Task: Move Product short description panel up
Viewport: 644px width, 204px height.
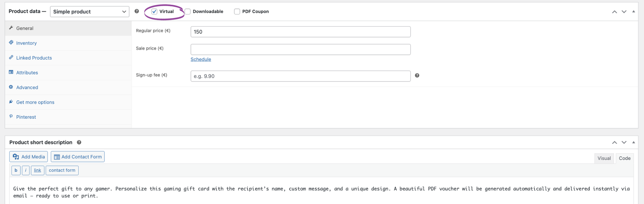Action: [x=614, y=142]
